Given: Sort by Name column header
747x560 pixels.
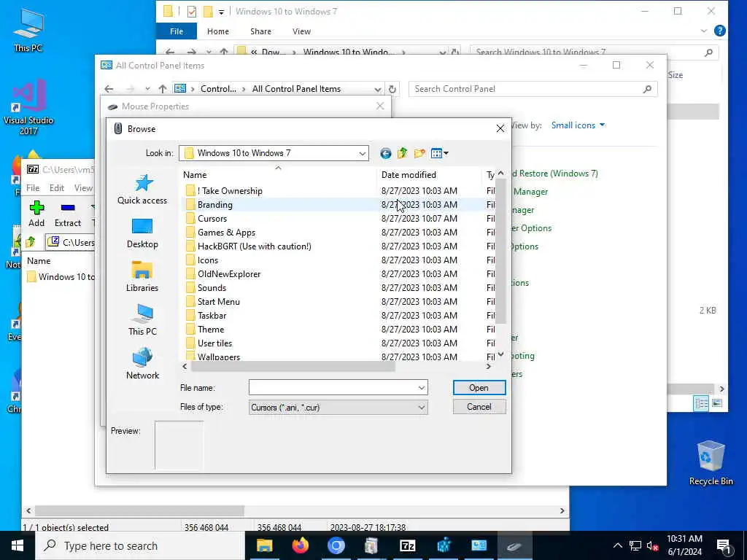Looking at the screenshot, I should pos(278,175).
